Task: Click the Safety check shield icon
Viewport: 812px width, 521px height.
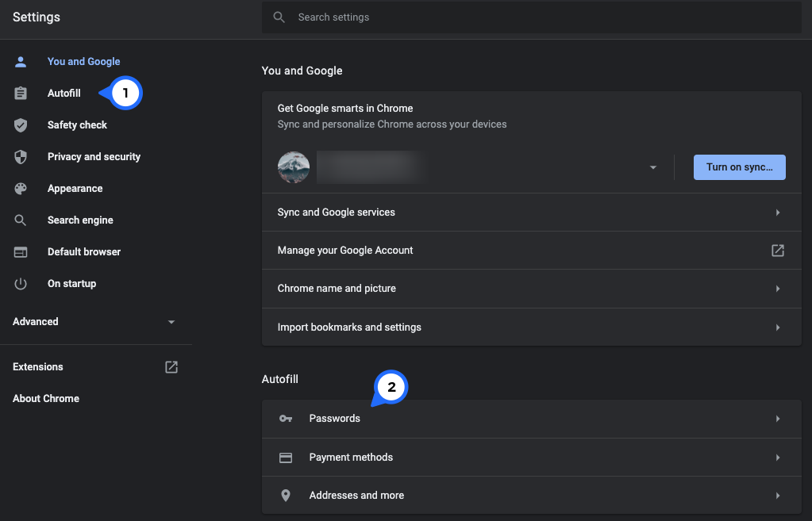Action: pos(21,125)
